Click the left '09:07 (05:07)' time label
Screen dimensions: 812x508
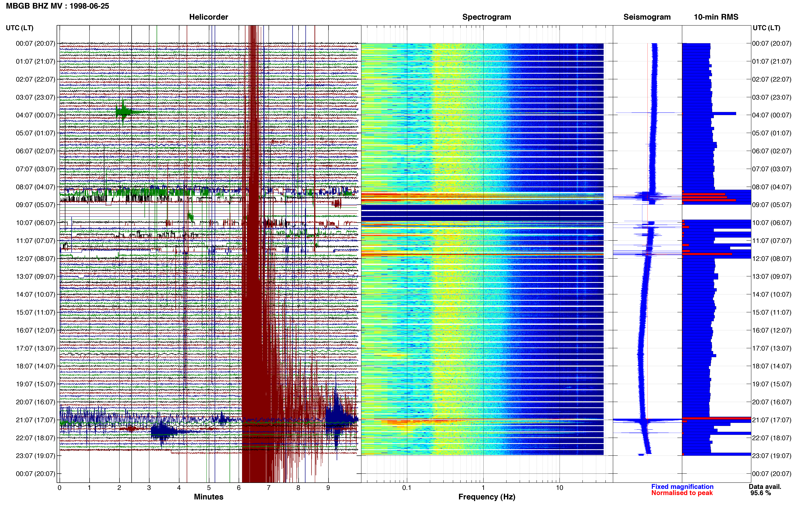35,205
